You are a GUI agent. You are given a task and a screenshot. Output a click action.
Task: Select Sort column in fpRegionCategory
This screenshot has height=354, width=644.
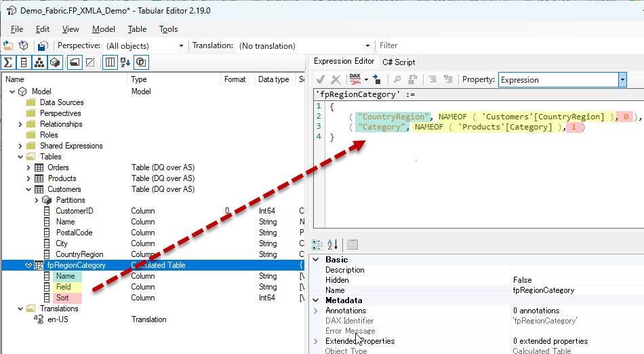coord(62,298)
